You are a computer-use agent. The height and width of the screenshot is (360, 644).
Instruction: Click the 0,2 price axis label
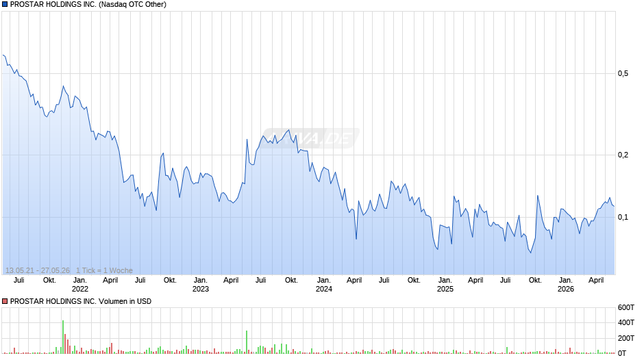[x=623, y=155]
